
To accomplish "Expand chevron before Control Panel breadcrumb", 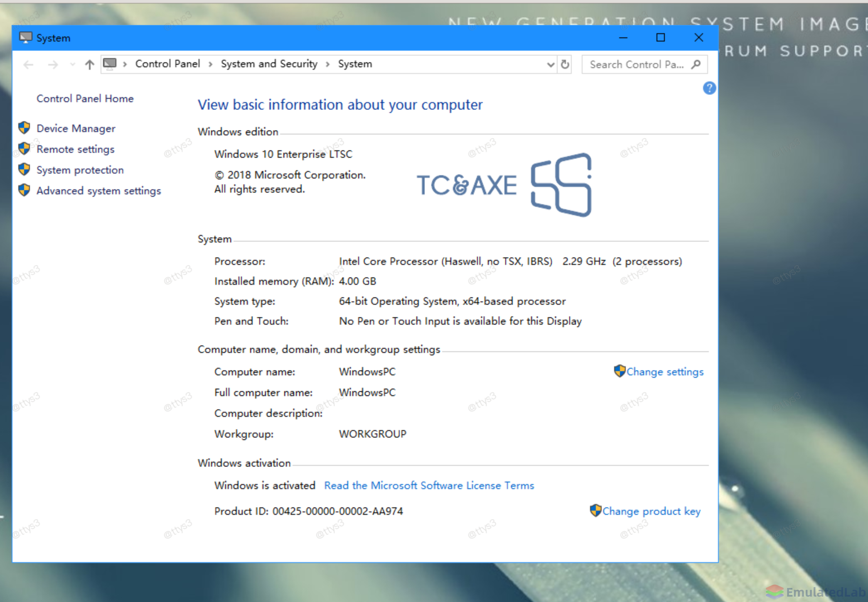I will coord(125,64).
